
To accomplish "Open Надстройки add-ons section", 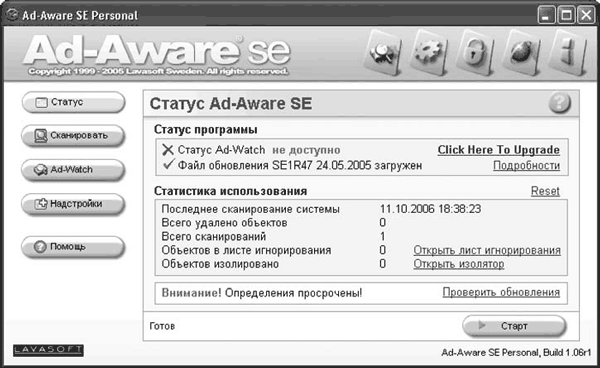I will (73, 204).
